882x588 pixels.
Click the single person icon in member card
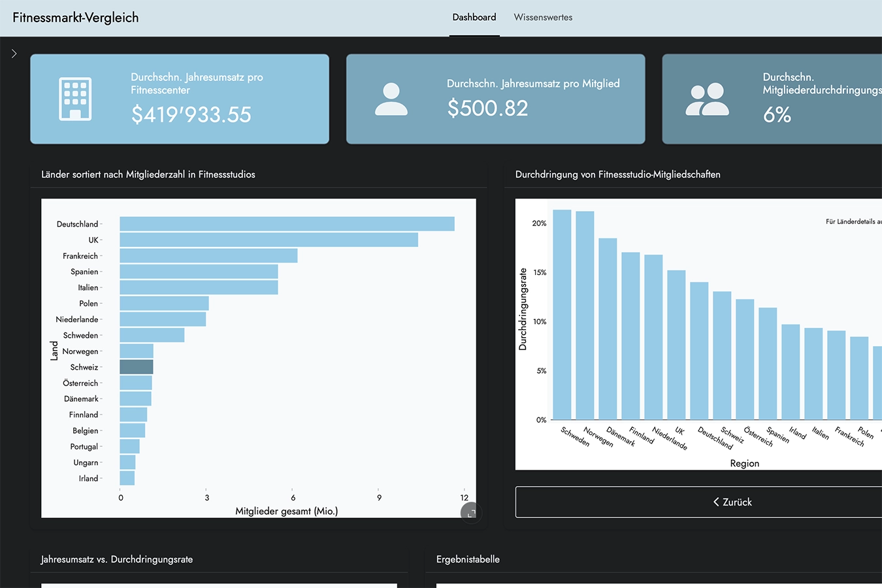[x=391, y=99]
